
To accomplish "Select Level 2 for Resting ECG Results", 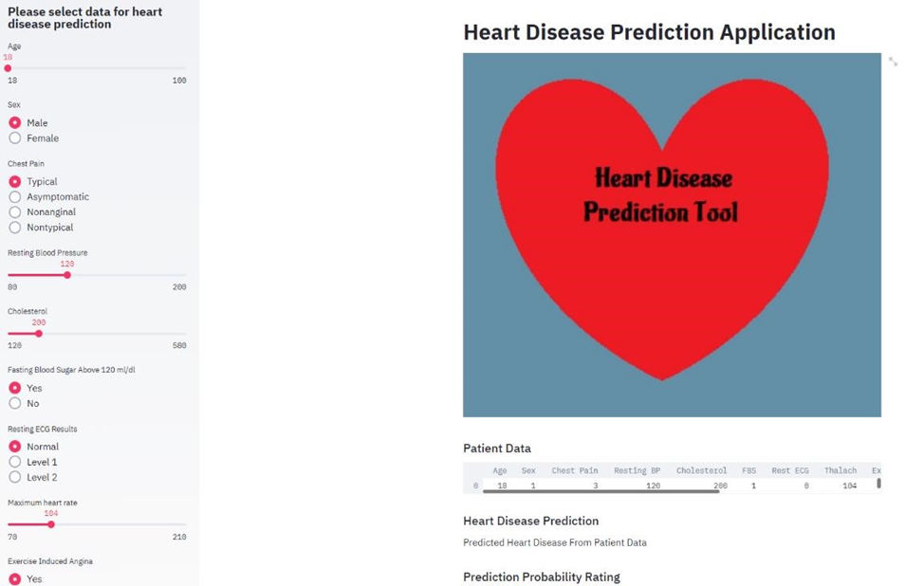I will tap(15, 477).
